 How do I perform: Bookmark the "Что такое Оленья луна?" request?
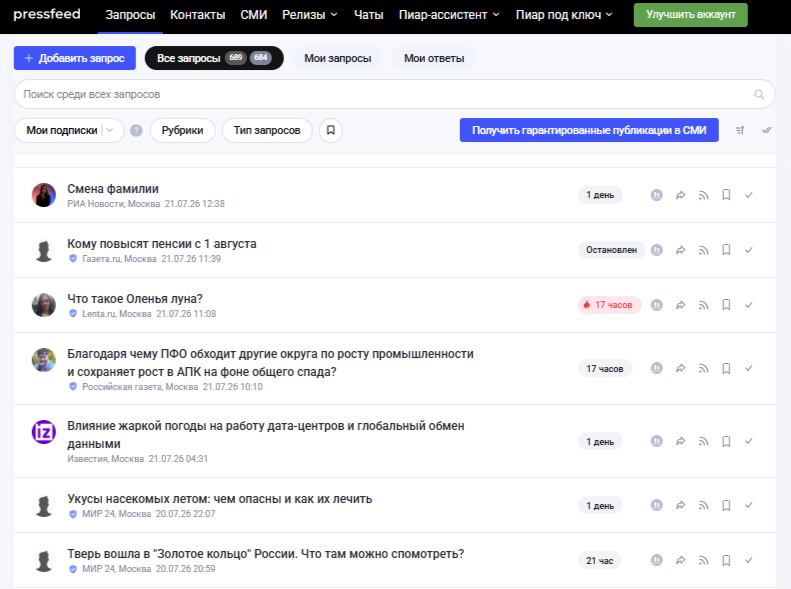click(726, 305)
